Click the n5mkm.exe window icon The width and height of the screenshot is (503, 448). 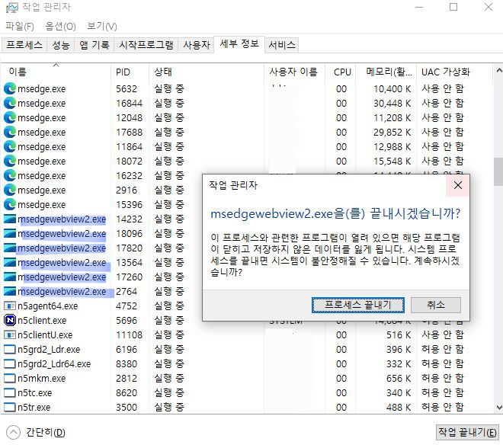10,378
